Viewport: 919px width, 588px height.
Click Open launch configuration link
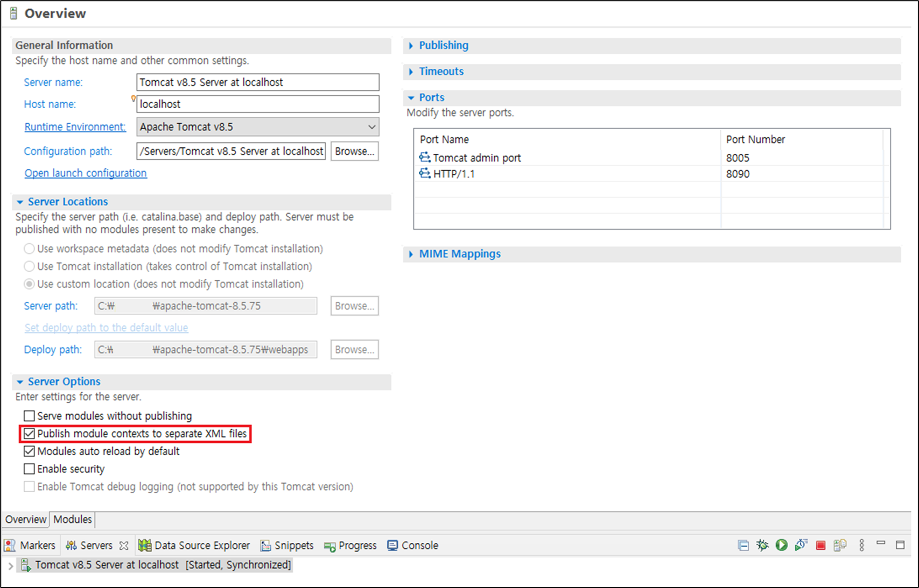point(86,173)
